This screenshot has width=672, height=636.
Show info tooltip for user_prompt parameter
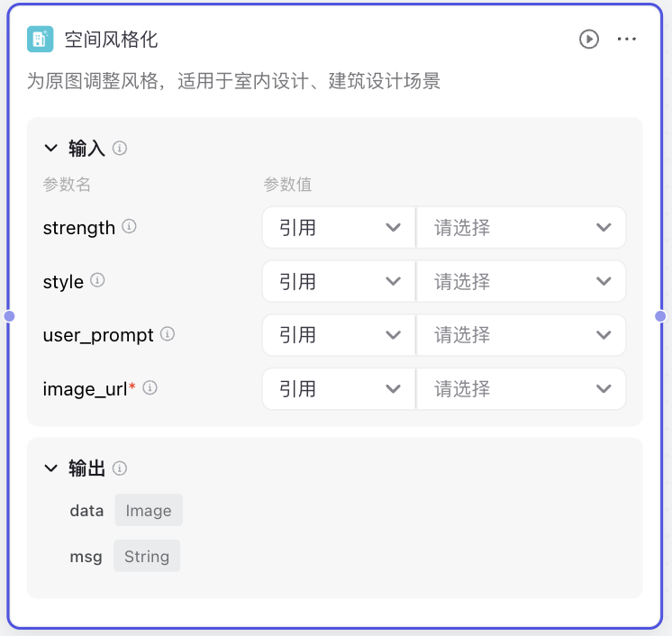[168, 334]
